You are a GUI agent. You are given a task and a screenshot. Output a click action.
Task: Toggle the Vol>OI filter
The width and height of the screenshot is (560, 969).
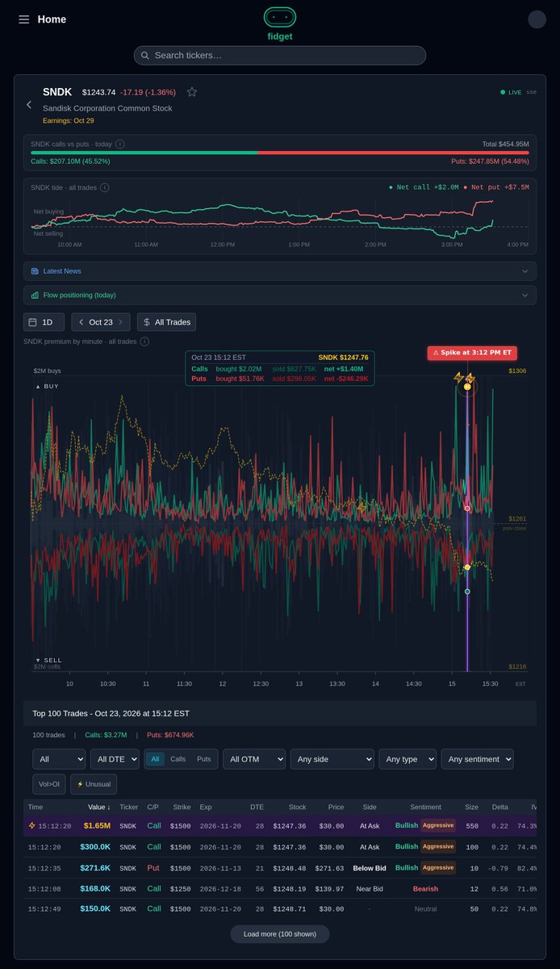(x=48, y=784)
